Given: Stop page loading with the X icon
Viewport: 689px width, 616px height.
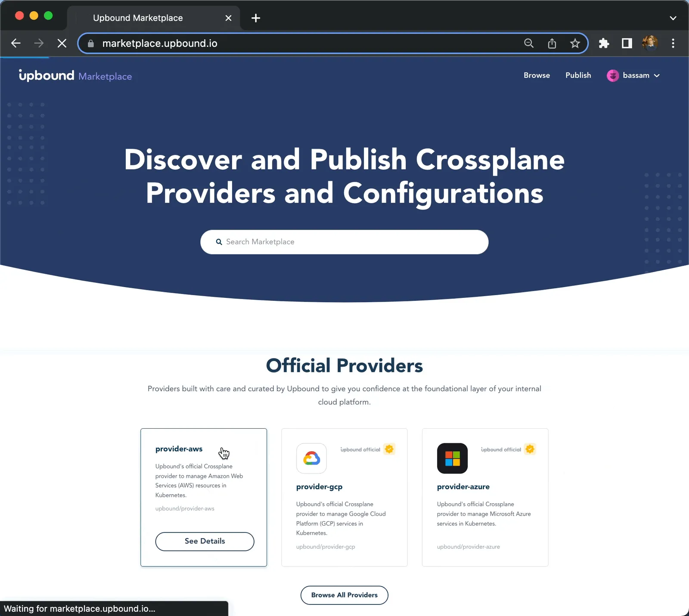Looking at the screenshot, I should click(x=62, y=43).
